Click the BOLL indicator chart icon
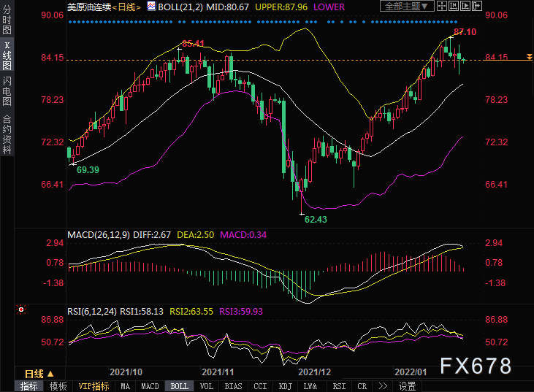 click(x=151, y=6)
